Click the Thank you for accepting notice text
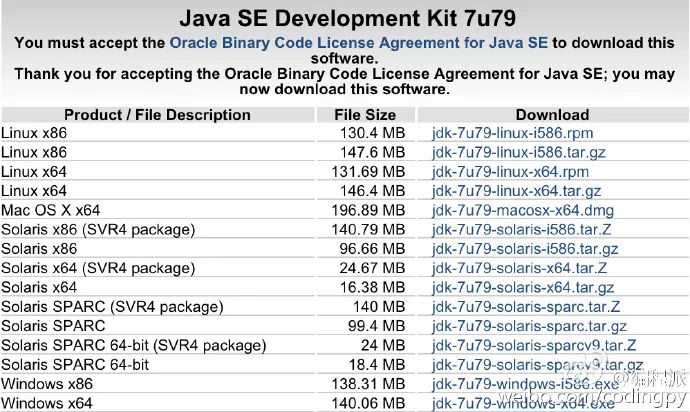Image resolution: width=690 pixels, height=412 pixels. coord(345,81)
